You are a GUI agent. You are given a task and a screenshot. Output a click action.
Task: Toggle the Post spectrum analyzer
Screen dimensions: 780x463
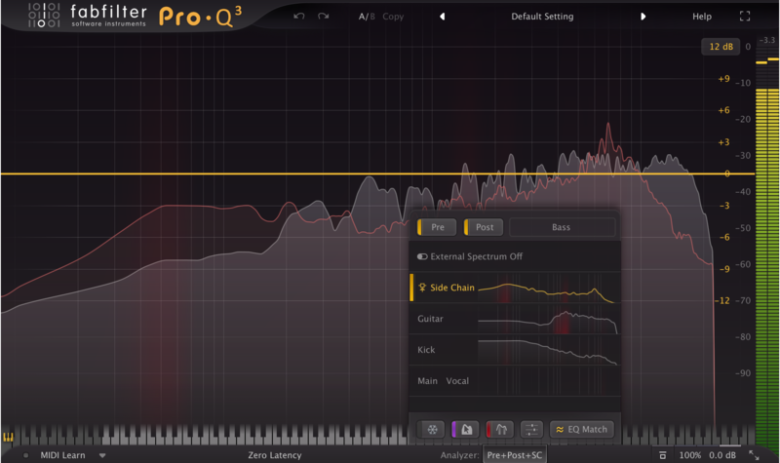pyautogui.click(x=484, y=227)
